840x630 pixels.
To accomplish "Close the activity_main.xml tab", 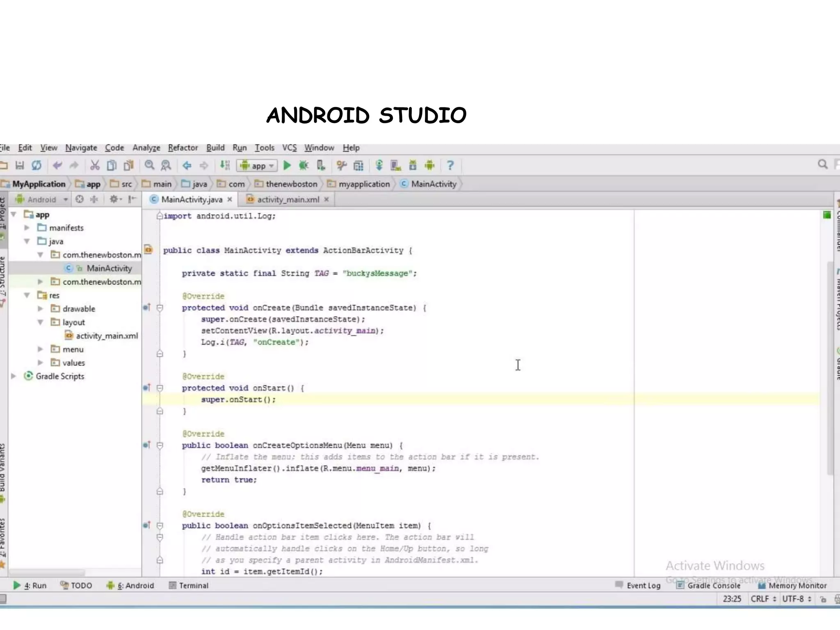I will pyautogui.click(x=326, y=199).
